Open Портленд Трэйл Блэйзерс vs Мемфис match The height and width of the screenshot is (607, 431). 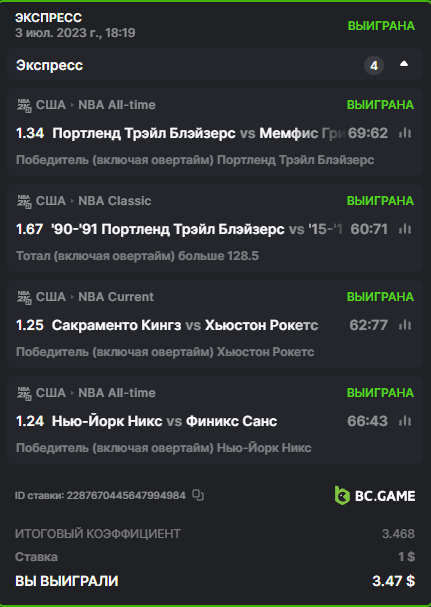point(199,133)
